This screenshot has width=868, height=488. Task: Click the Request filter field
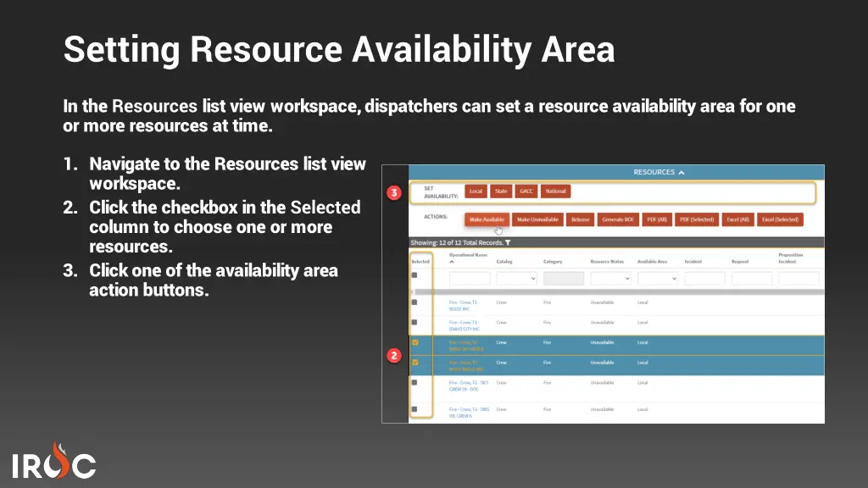point(752,278)
